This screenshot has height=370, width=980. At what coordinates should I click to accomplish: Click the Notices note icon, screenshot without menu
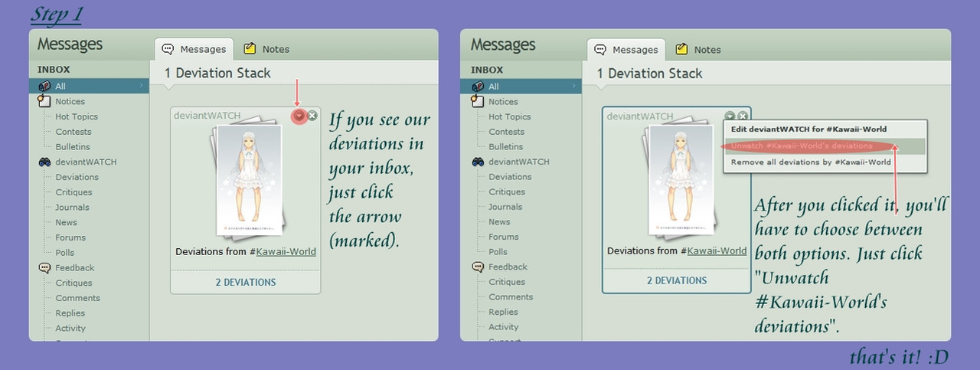click(44, 101)
